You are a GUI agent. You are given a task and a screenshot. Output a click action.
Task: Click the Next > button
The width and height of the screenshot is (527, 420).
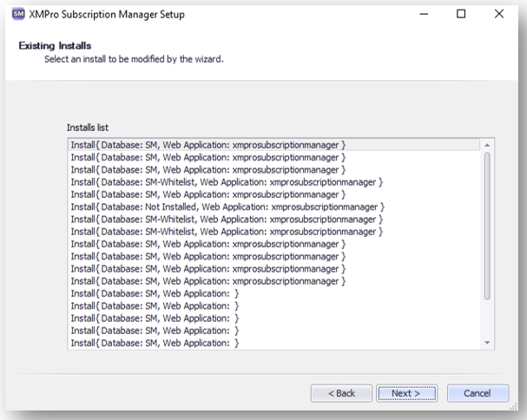[x=406, y=393]
